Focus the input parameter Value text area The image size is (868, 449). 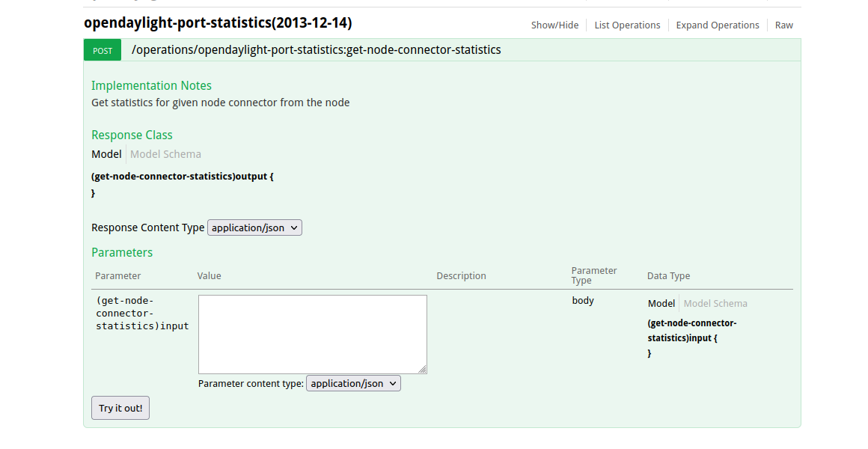coord(312,334)
